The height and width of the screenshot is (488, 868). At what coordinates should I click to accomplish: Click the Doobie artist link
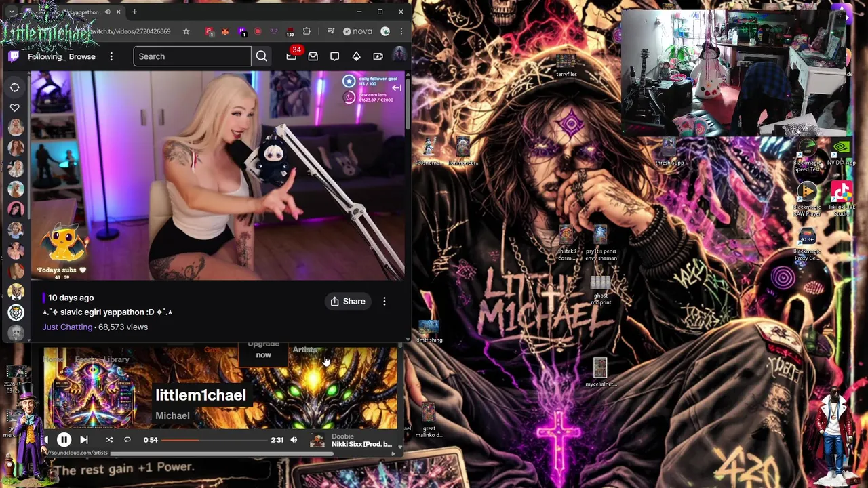point(342,436)
